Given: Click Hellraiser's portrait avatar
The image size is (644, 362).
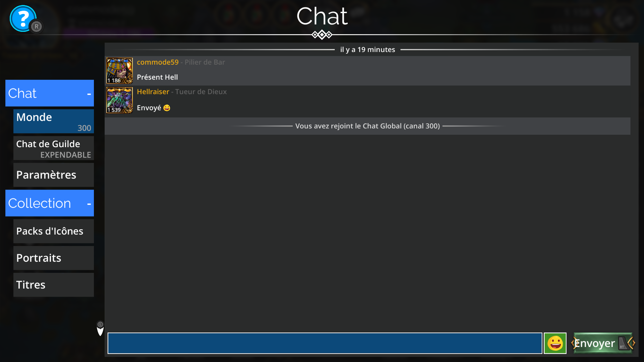Looking at the screenshot, I should tap(119, 100).
